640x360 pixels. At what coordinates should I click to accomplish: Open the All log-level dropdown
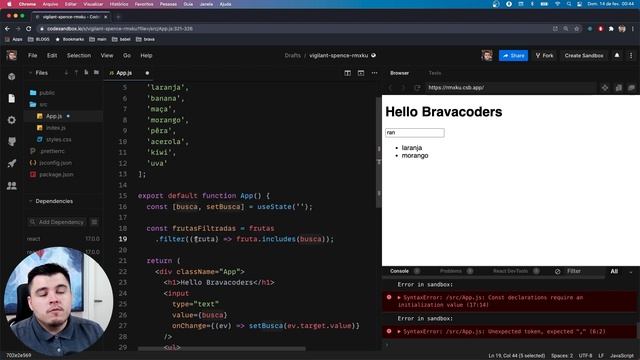tap(621, 271)
